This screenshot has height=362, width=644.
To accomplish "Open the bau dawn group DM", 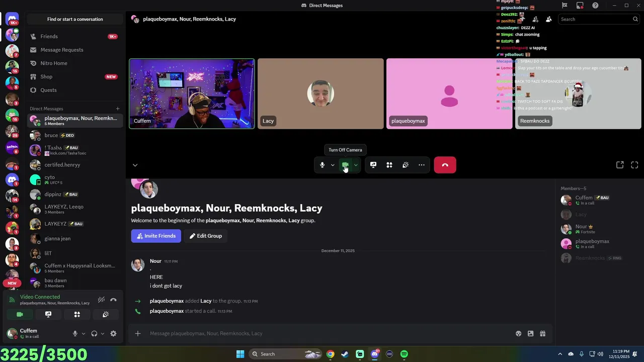I will (x=75, y=283).
